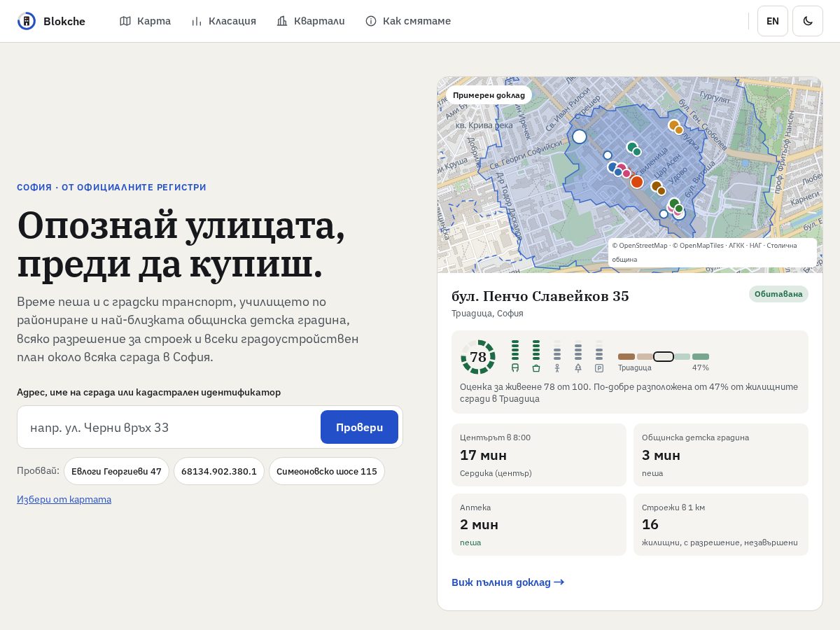Try the Симеоновско шосе 115 example
840x630 pixels.
coord(327,471)
